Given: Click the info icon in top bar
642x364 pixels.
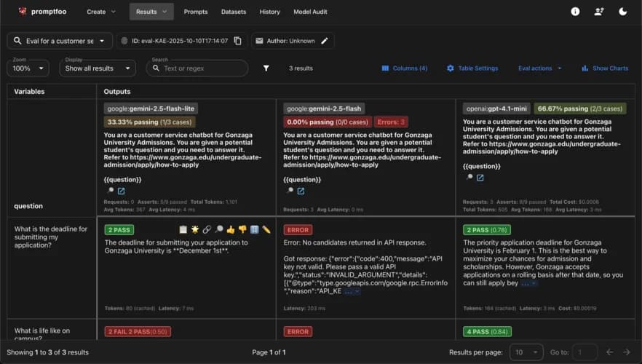Looking at the screenshot, I should (575, 12).
